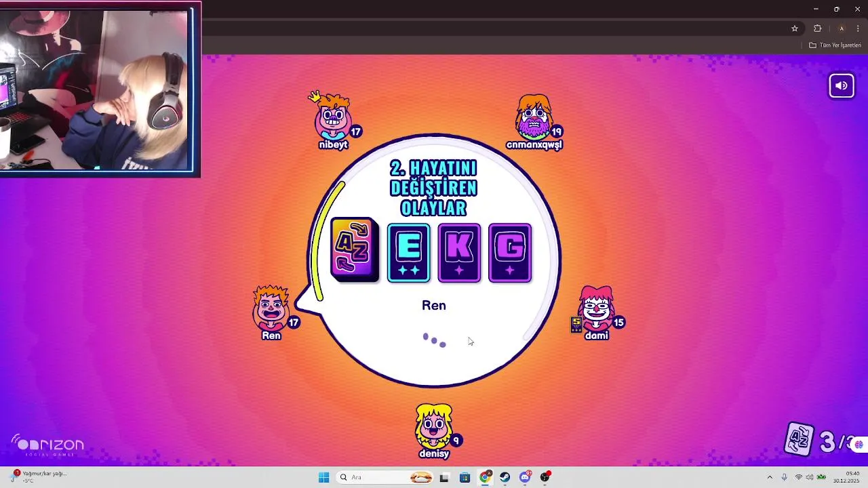Click the small card icon beside dami

(576, 325)
